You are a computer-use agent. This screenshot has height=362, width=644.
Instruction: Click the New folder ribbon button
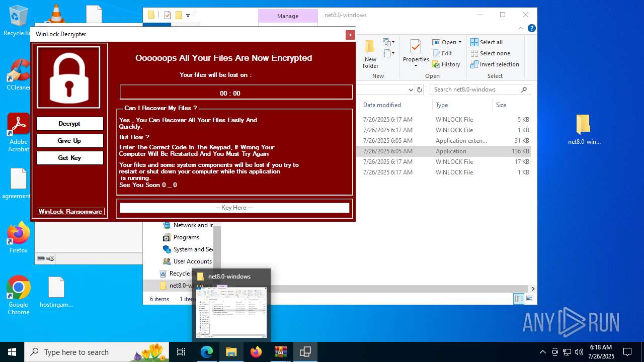point(370,54)
